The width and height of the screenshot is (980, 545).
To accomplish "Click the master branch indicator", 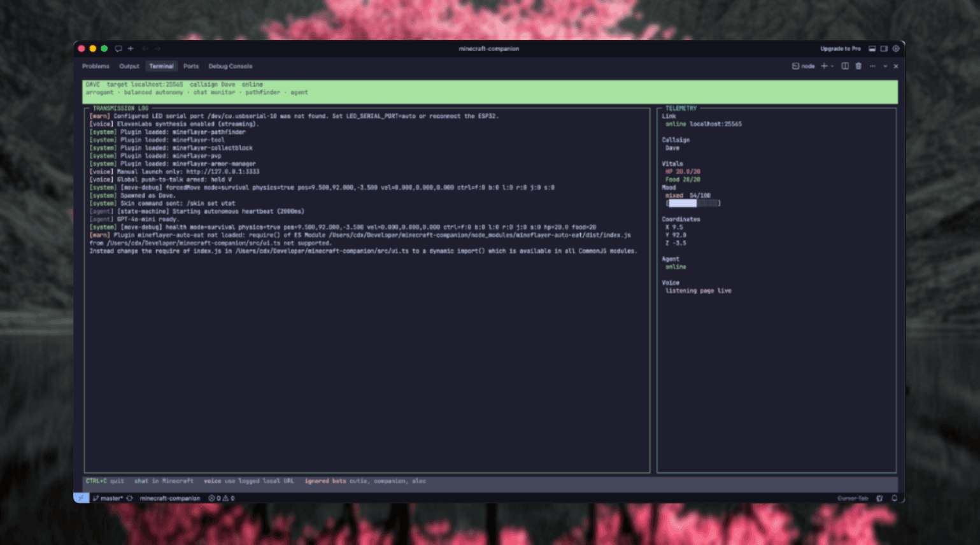I will pyautogui.click(x=108, y=499).
